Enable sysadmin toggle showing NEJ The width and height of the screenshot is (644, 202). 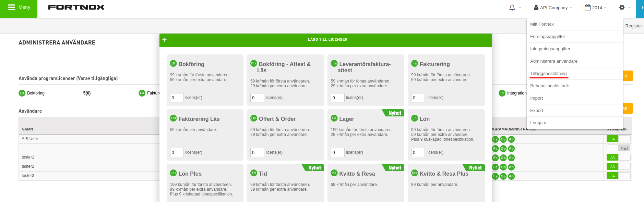coord(618,148)
